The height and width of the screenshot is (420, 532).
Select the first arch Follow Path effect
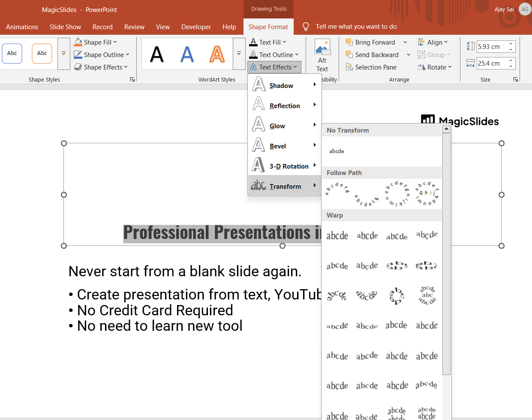337,189
